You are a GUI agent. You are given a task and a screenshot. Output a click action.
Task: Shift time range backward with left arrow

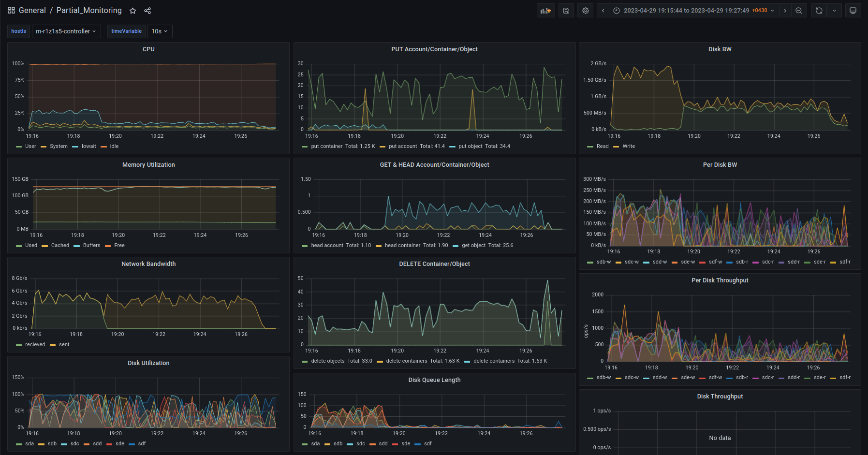[603, 11]
